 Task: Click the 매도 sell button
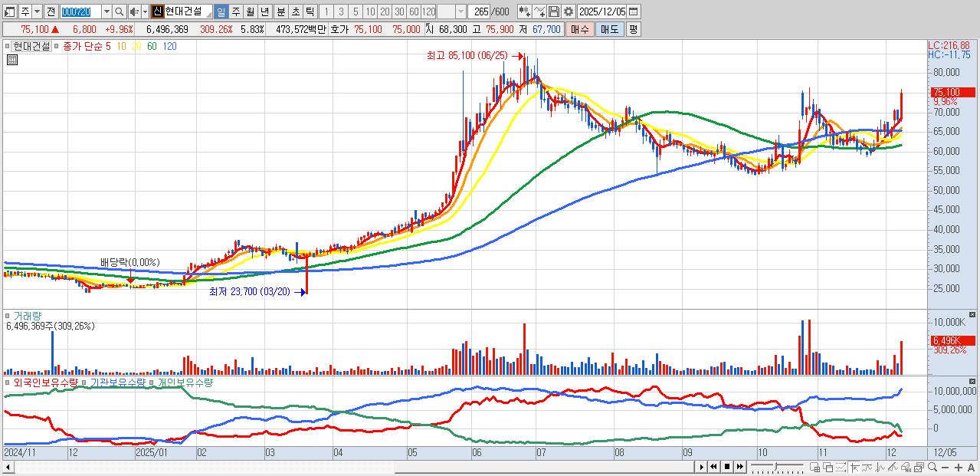[x=609, y=29]
